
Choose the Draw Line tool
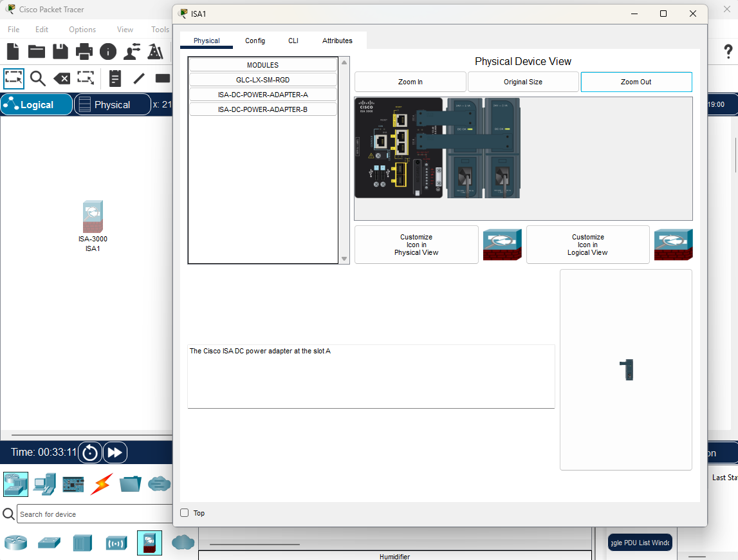(139, 78)
